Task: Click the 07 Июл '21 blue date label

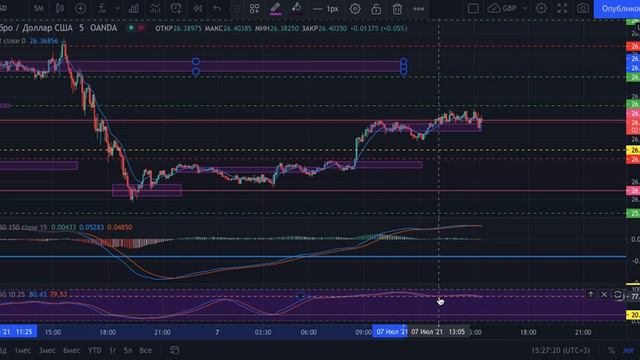Action: pyautogui.click(x=391, y=331)
